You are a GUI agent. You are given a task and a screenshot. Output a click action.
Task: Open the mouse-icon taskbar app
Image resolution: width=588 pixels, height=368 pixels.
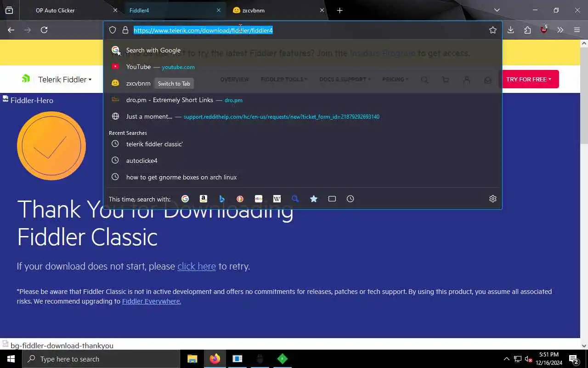click(x=260, y=359)
